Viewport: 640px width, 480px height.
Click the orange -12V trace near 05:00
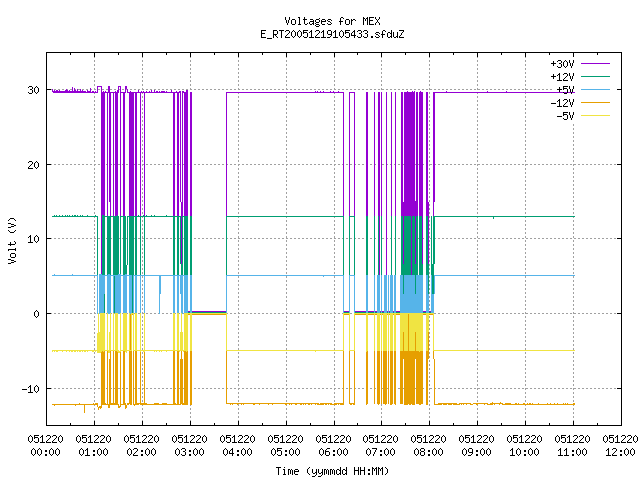(286, 404)
